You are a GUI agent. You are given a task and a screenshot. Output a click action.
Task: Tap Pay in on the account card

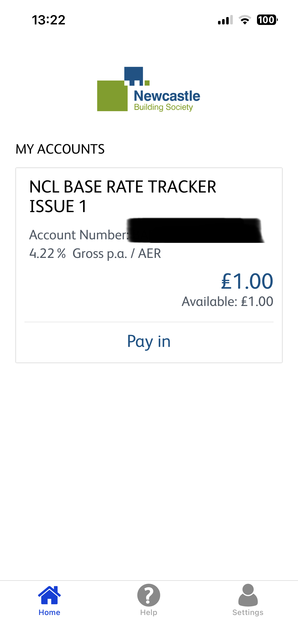tap(149, 341)
